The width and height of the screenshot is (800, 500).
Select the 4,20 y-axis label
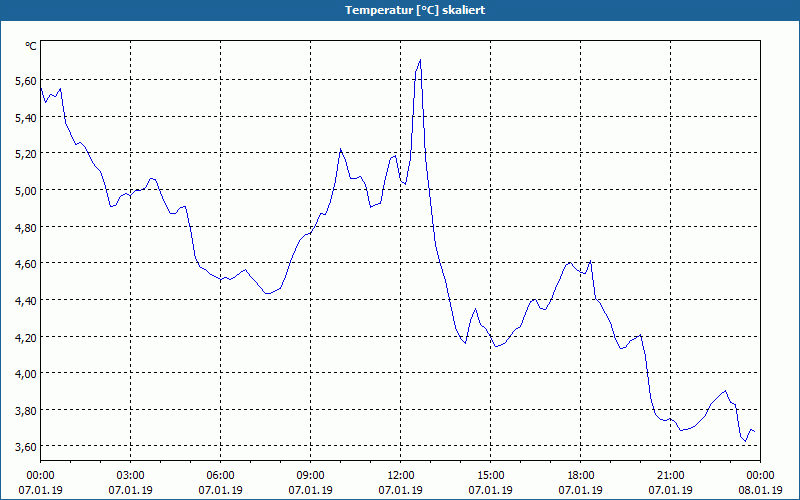pos(26,337)
